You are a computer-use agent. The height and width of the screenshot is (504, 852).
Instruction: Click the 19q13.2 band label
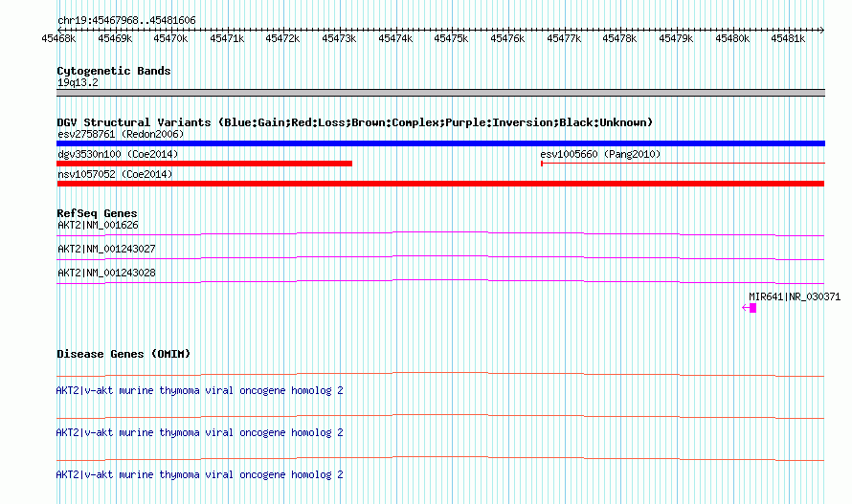78,82
